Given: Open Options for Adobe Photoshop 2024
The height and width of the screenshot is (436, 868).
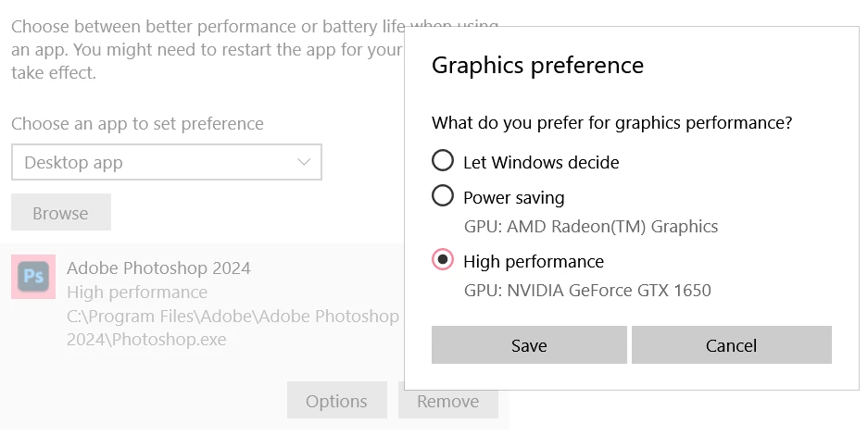Looking at the screenshot, I should click(x=336, y=401).
